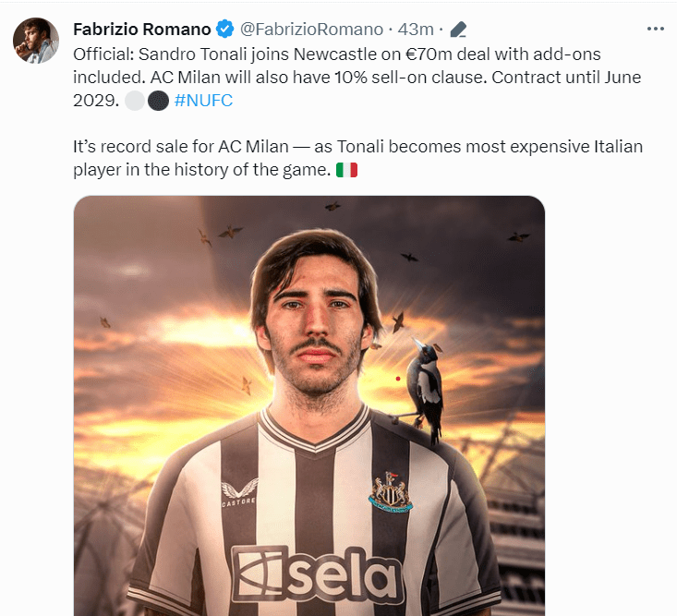The width and height of the screenshot is (677, 616).
Task: Click the white circle emoji
Action: (x=135, y=101)
